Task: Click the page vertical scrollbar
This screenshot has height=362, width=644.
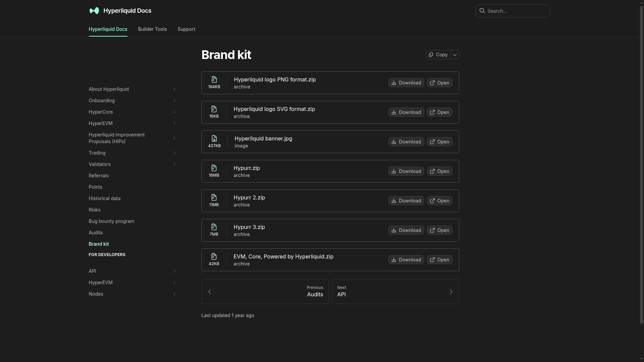Action: click(641, 165)
